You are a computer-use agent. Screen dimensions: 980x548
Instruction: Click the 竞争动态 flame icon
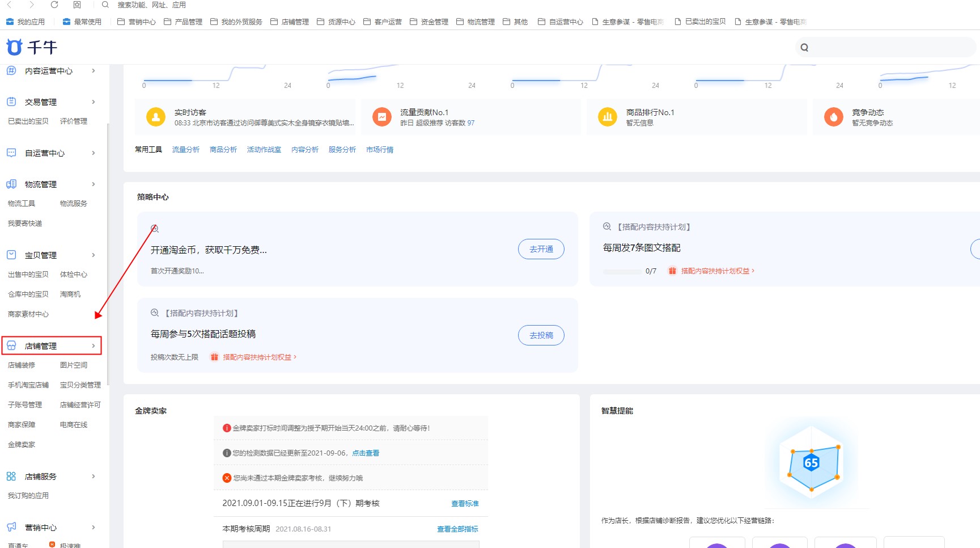(833, 116)
